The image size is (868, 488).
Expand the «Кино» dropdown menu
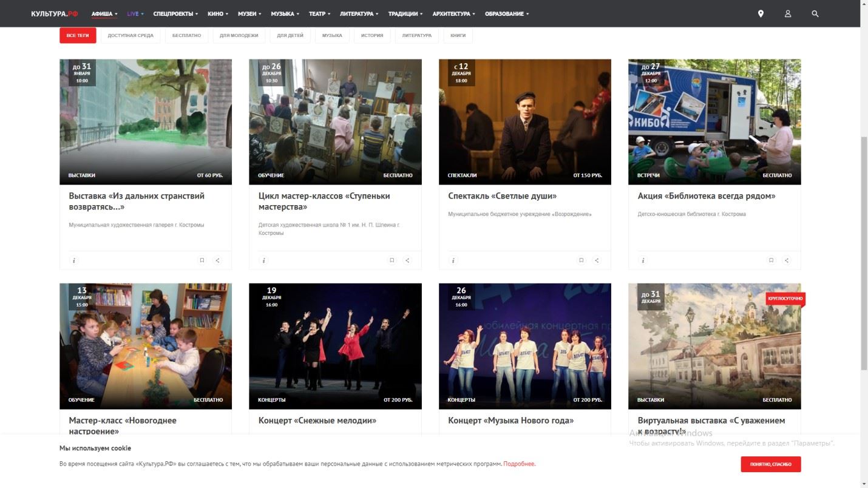click(217, 13)
